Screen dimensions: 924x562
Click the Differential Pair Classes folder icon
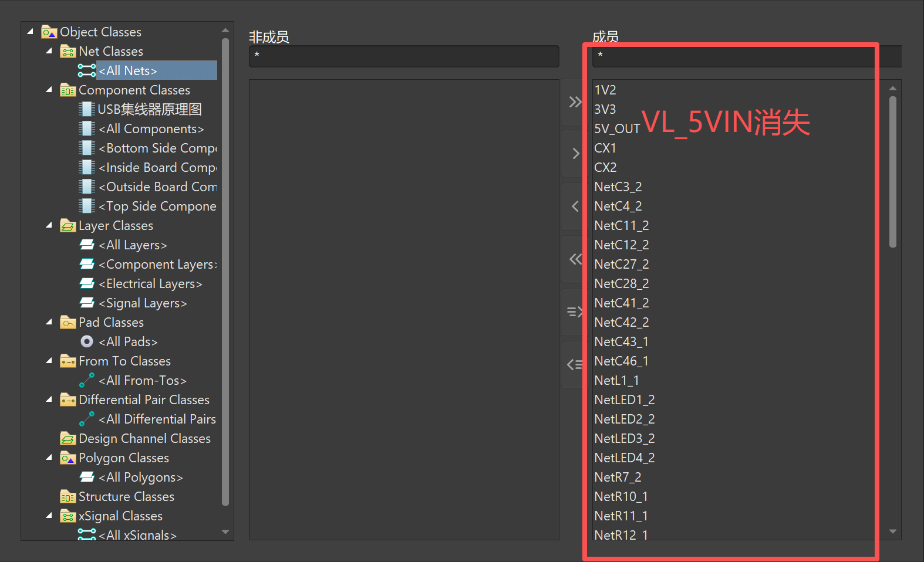68,400
